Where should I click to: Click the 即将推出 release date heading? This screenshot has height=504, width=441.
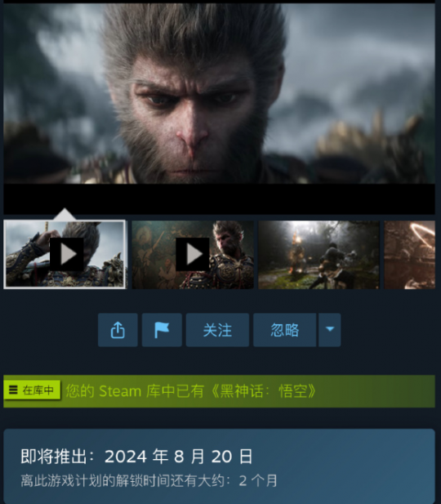tap(137, 456)
